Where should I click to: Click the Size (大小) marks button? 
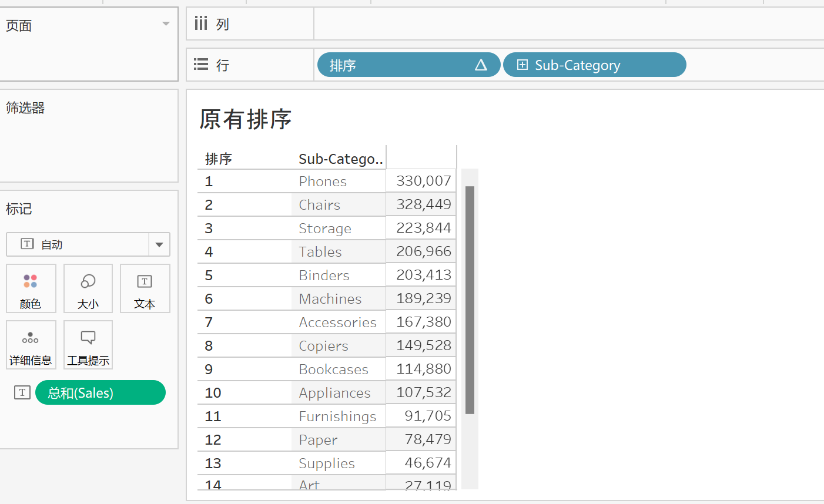[88, 288]
